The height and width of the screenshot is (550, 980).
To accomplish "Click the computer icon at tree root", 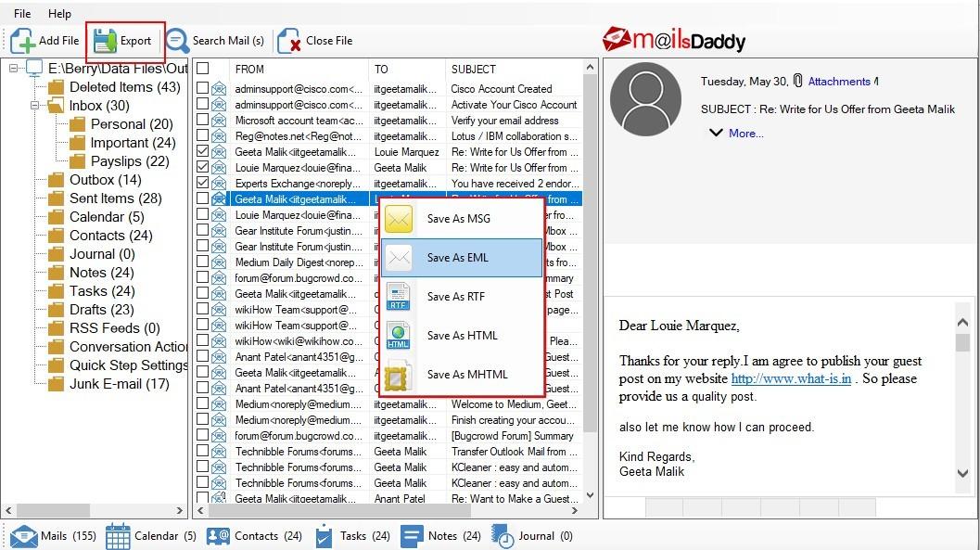I will coord(35,68).
